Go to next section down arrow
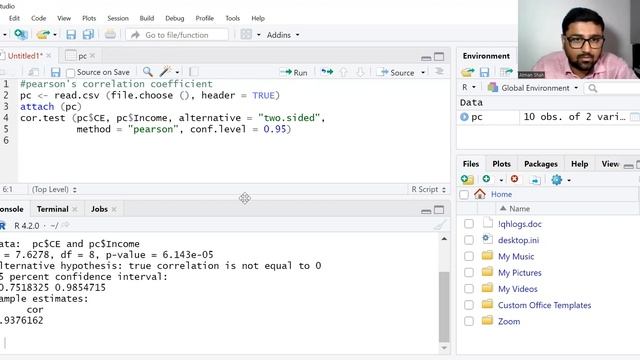The image size is (640, 360). point(360,72)
